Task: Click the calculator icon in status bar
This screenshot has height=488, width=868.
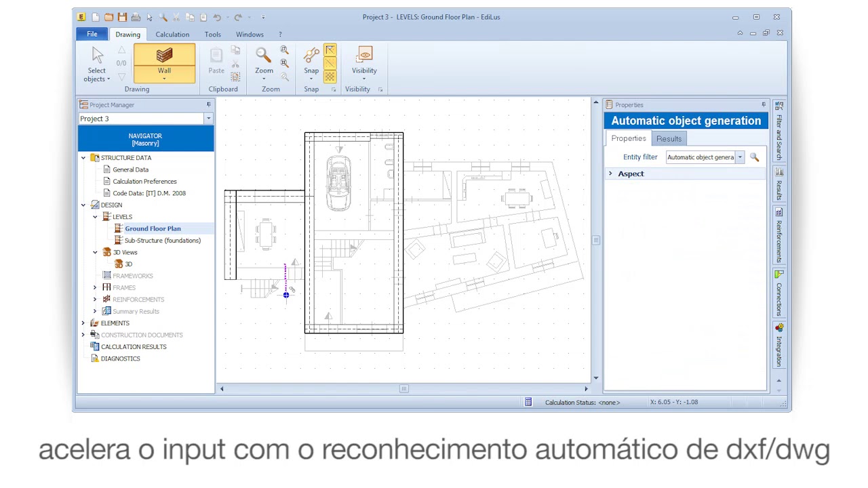Action: 528,402
